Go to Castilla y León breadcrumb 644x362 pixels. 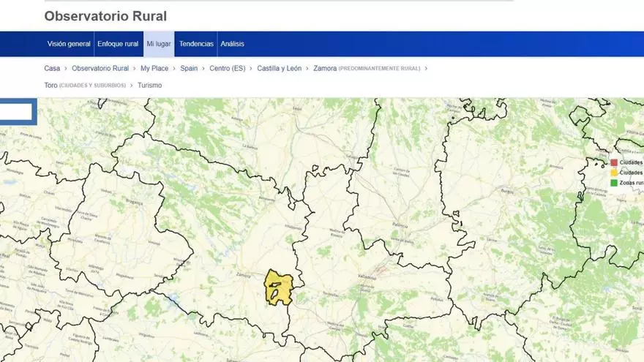click(x=279, y=68)
